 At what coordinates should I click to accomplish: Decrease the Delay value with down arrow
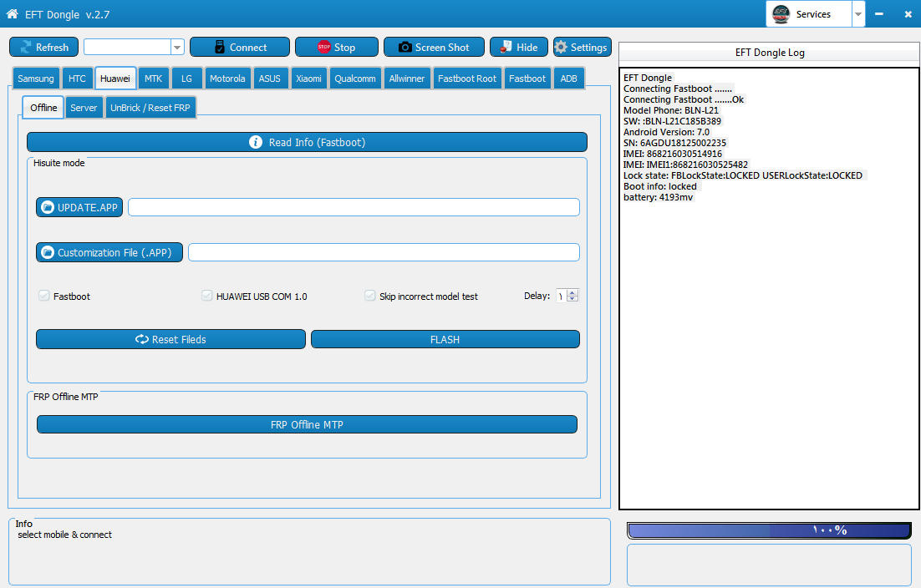pos(572,299)
